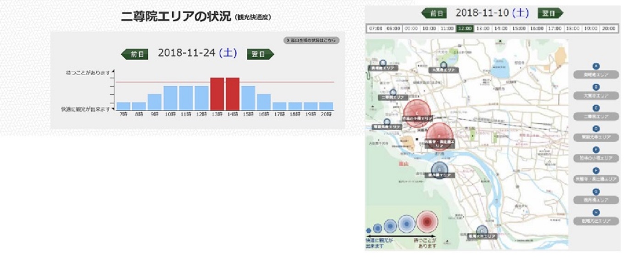Click the red 13時 bar in chart
Image resolution: width=644 pixels, height=269 pixels.
coord(217,94)
